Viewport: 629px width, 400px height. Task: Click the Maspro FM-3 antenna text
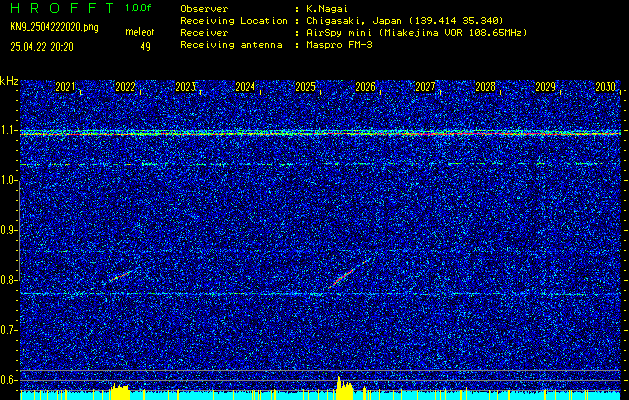[x=339, y=45]
